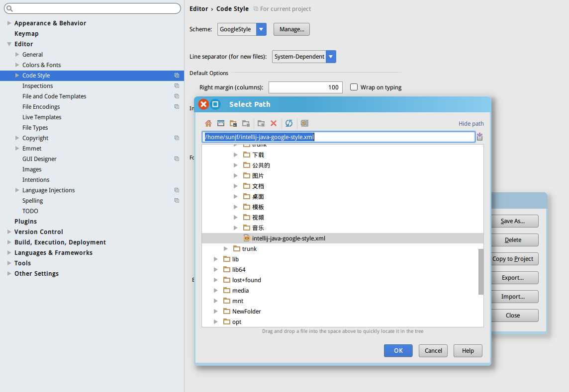Screen dimensions: 569x392
Task: Click the Manage... button
Action: coord(291,29)
